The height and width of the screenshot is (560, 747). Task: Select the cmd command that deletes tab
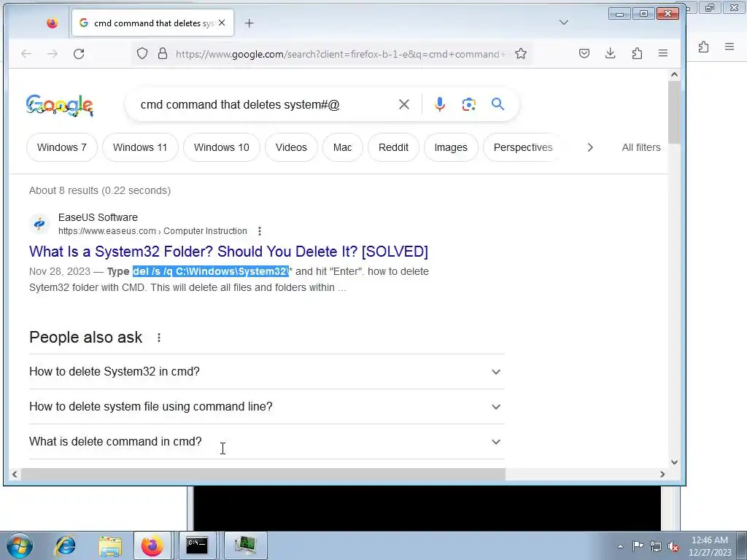point(152,23)
